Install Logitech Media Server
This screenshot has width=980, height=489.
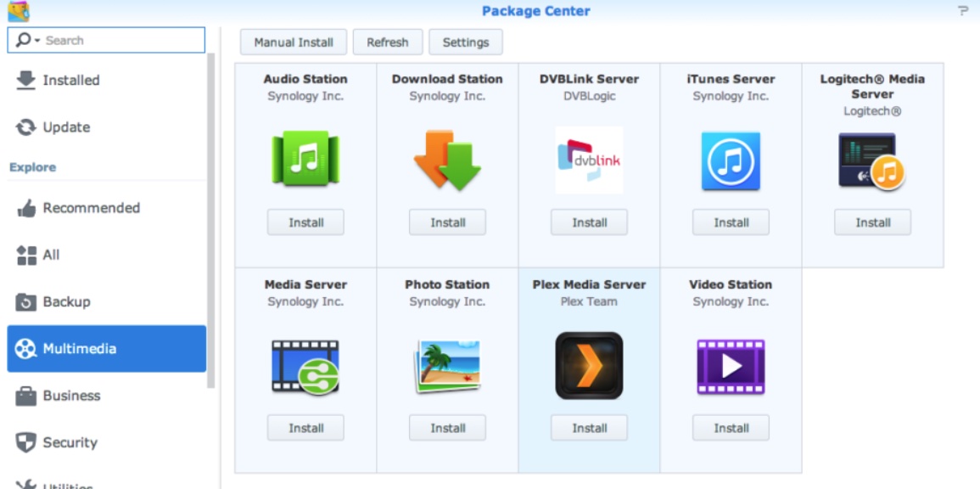coord(872,222)
